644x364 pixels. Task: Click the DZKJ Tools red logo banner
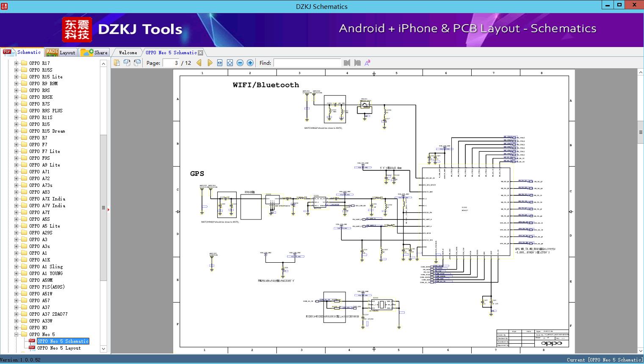coord(77,30)
